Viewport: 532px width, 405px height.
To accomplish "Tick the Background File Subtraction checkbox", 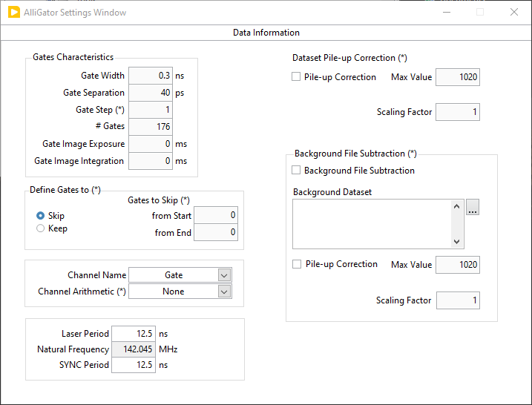I will (296, 170).
